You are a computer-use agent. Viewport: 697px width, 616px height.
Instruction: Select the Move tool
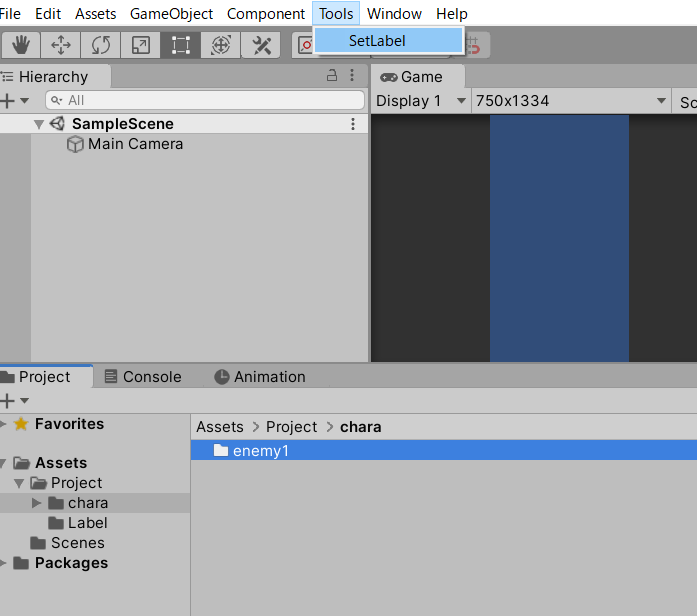pos(60,45)
